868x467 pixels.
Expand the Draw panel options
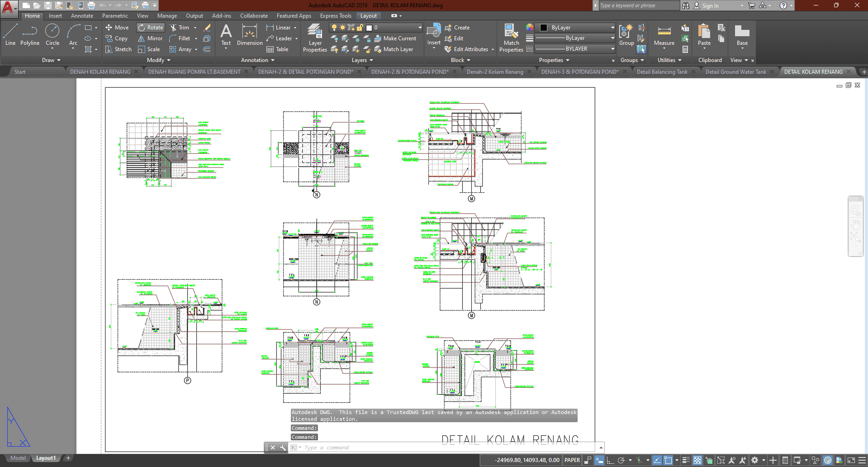(x=51, y=60)
